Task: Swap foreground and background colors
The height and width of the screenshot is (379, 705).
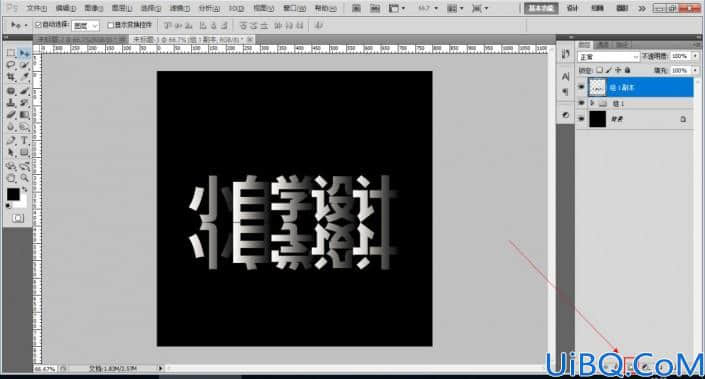Action: [24, 190]
